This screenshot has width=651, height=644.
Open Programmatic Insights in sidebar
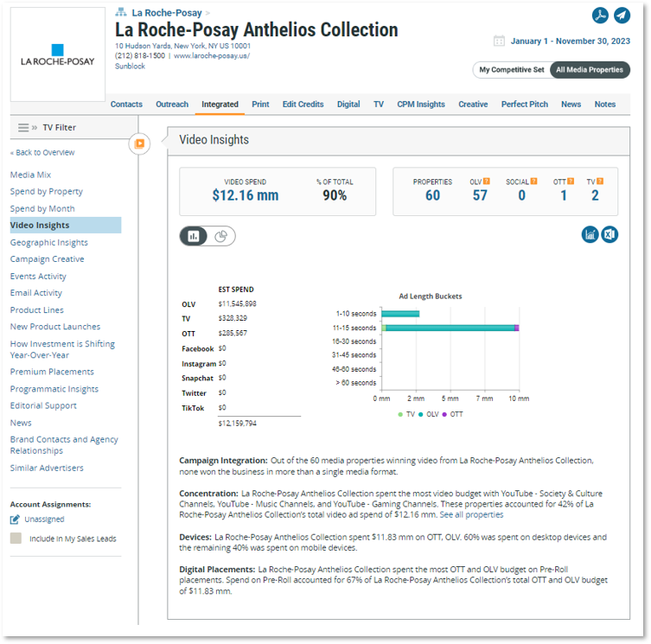point(54,389)
